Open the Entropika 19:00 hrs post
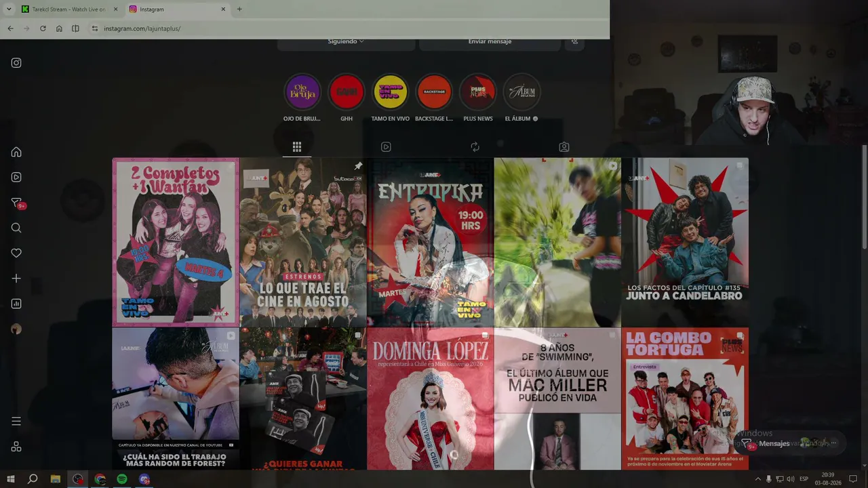This screenshot has width=868, height=488. 431,242
